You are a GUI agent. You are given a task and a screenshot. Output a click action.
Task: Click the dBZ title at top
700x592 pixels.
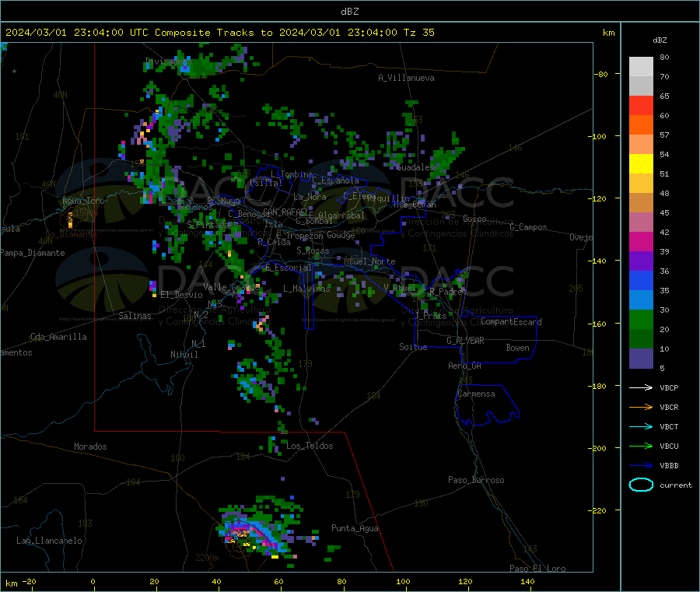click(349, 12)
